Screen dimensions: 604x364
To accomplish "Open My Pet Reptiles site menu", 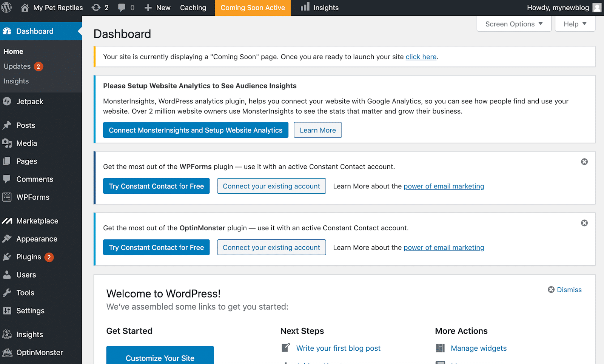I will (x=52, y=8).
